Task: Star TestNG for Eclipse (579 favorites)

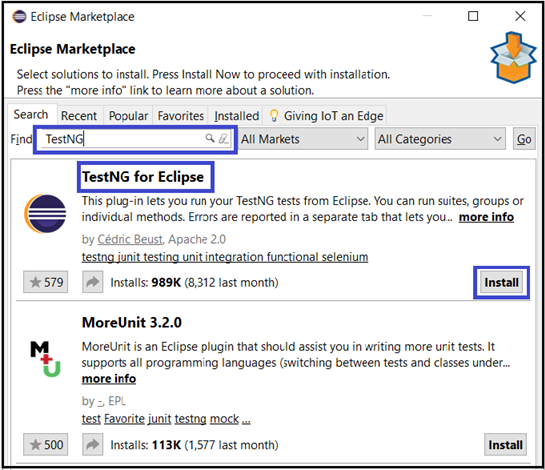Action: click(x=46, y=282)
